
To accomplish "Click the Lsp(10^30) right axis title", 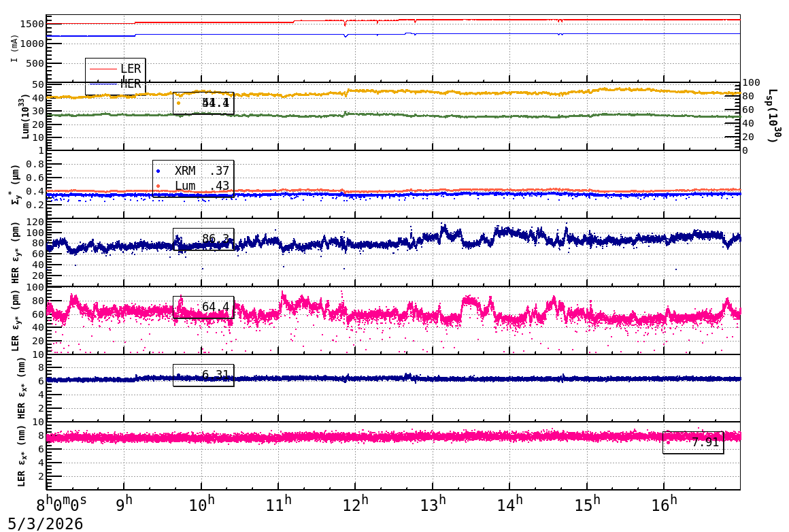I will pyautogui.click(x=774, y=116).
